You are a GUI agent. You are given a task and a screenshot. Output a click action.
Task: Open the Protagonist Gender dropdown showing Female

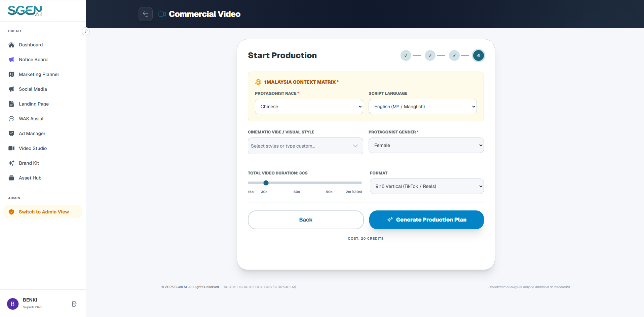point(426,145)
